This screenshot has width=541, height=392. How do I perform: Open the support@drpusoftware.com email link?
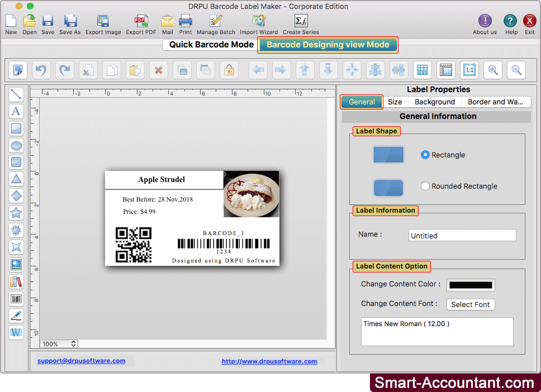pos(82,361)
